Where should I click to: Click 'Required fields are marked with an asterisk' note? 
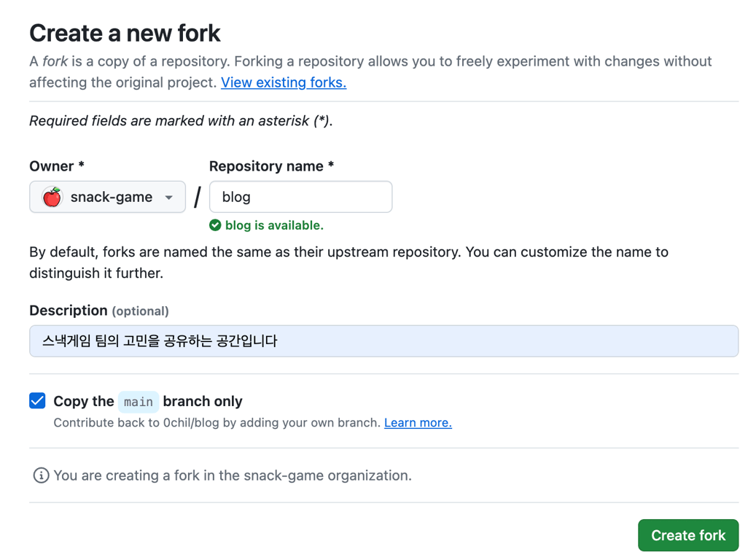[x=182, y=121]
